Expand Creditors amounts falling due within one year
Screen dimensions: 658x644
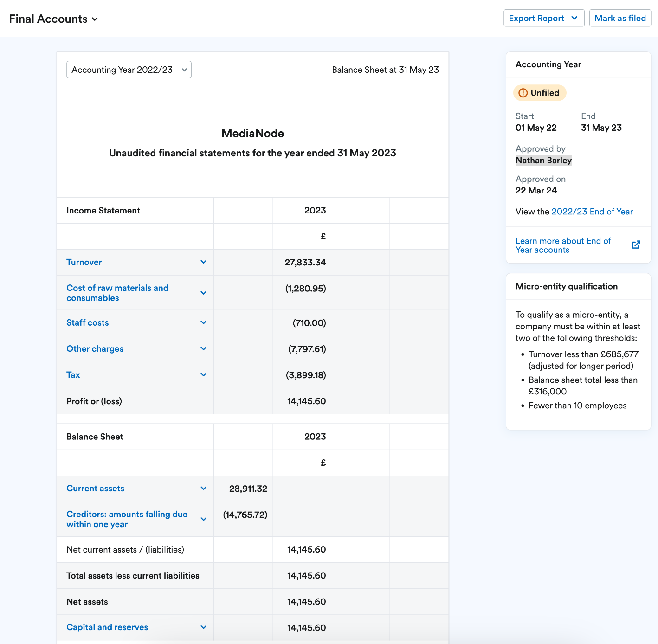203,519
